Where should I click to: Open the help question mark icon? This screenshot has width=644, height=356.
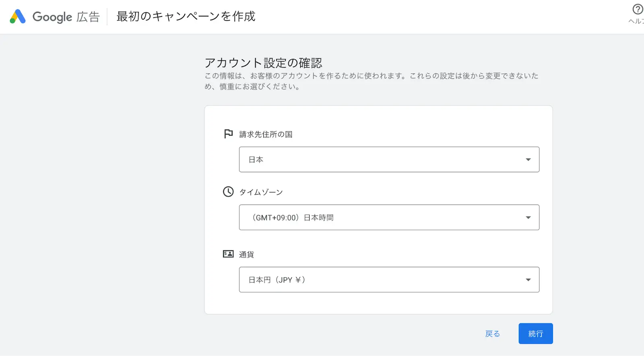pos(638,9)
